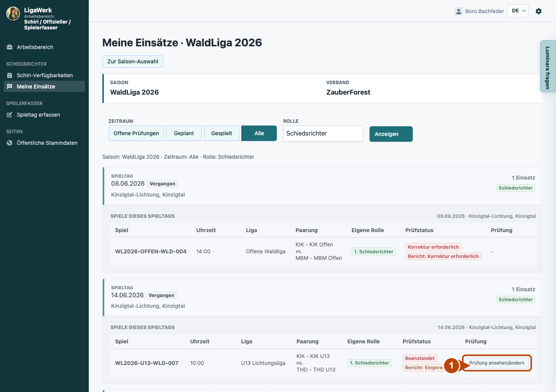Screen dimensions: 556x392
Task: Click the U13 Lichtungsliga league cell
Action: [x=263, y=363]
